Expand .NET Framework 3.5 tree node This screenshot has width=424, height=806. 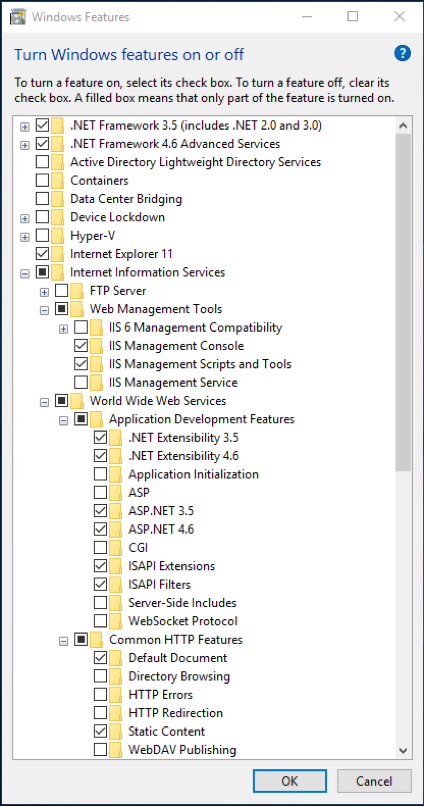pos(25,126)
